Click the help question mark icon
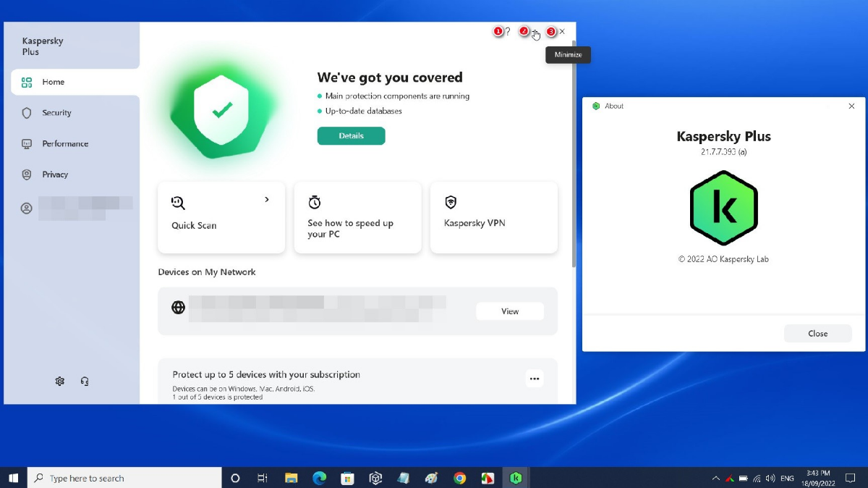 [x=508, y=32]
